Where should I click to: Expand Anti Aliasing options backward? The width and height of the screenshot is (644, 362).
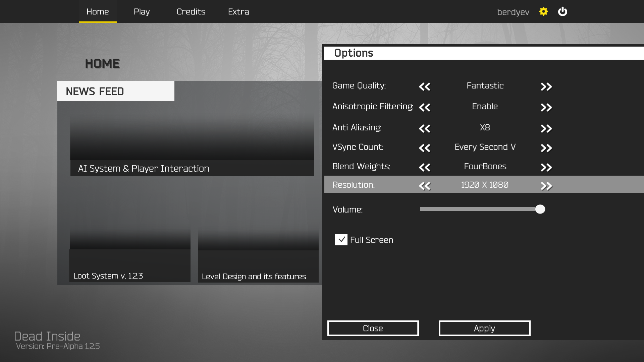coord(425,128)
